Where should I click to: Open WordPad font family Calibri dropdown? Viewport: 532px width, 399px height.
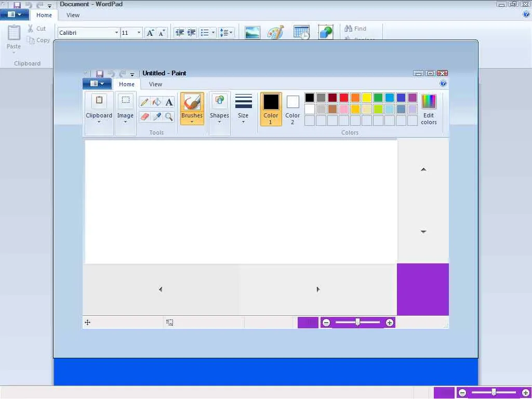pyautogui.click(x=116, y=33)
